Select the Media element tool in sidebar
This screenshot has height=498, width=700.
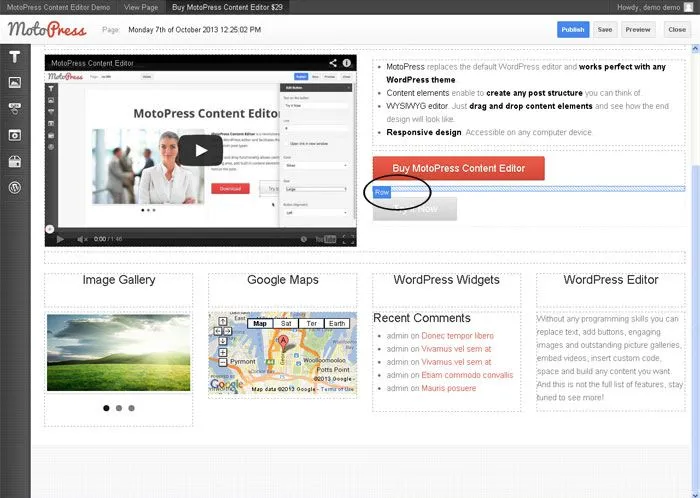pyautogui.click(x=15, y=134)
